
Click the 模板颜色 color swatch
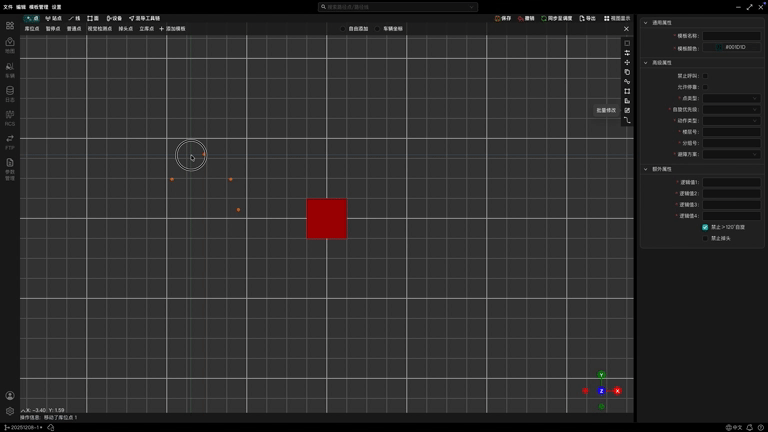718,47
